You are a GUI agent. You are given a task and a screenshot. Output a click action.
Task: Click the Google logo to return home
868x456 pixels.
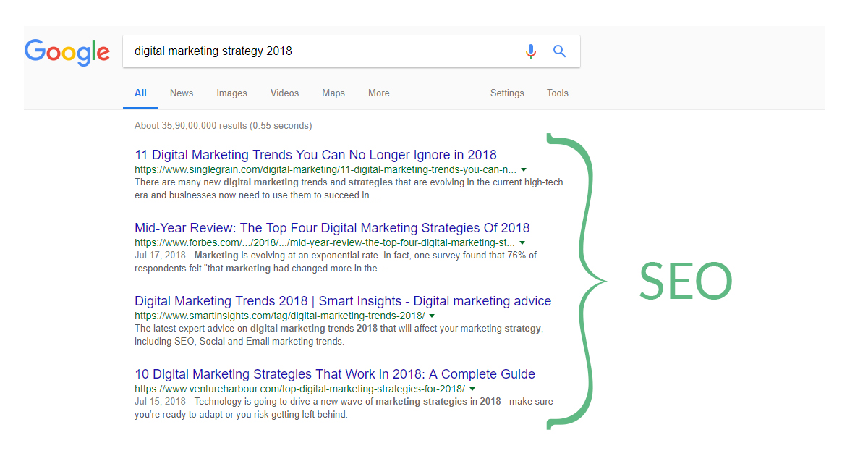[x=67, y=52]
